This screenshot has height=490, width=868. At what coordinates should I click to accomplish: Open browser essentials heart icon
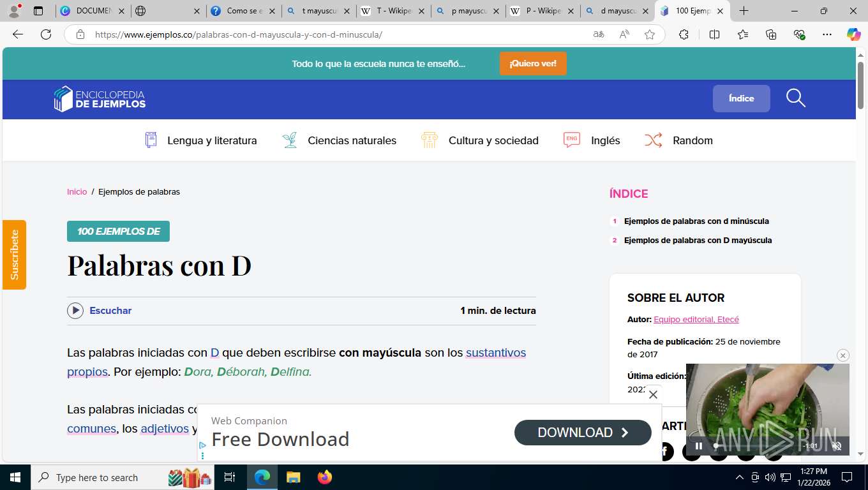click(x=800, y=34)
